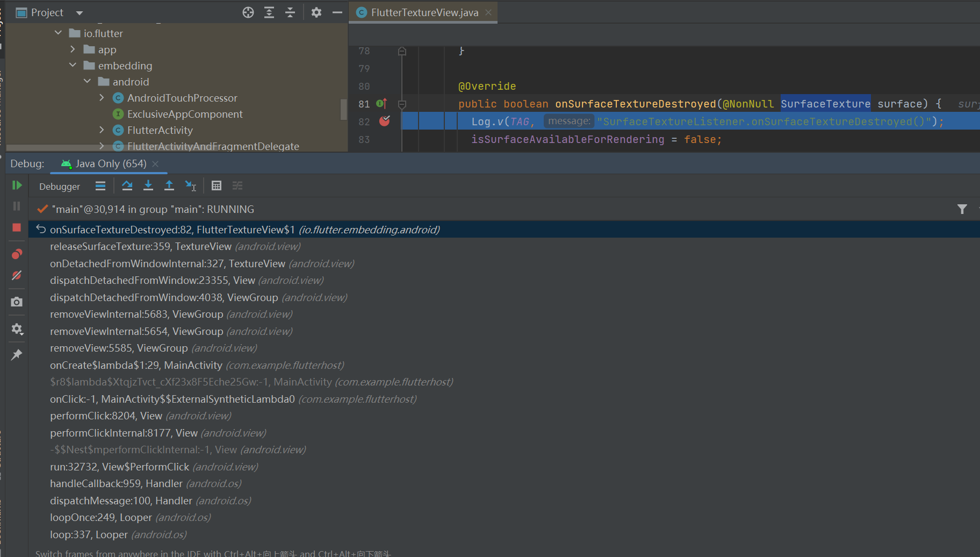980x557 pixels.
Task: Click override gutter marker on line 81
Action: (x=381, y=104)
